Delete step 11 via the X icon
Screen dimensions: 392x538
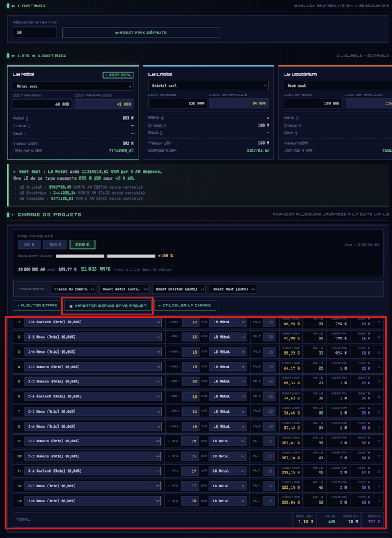pyautogui.click(x=379, y=471)
